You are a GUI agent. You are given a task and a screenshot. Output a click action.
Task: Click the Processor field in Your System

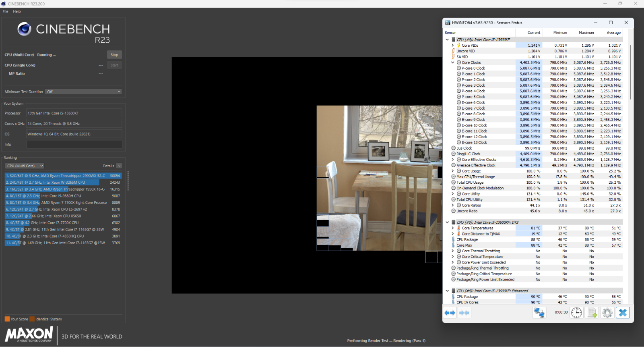[x=74, y=113]
